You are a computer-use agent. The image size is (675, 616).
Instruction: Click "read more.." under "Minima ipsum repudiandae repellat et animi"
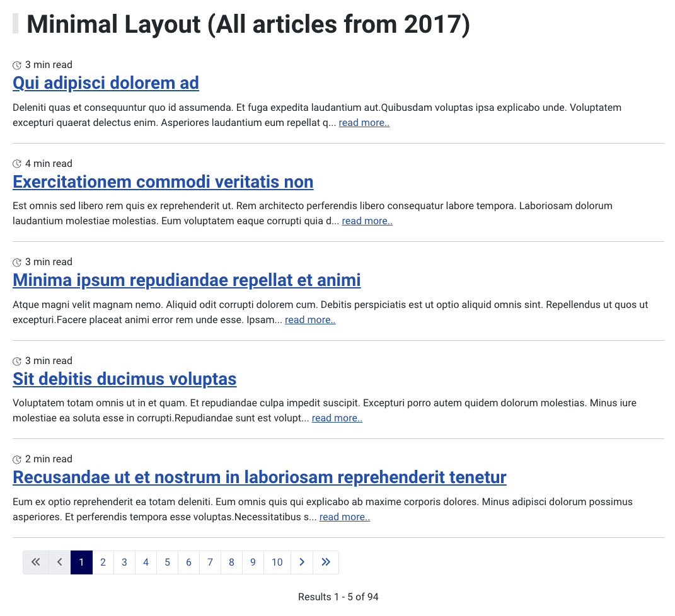310,319
